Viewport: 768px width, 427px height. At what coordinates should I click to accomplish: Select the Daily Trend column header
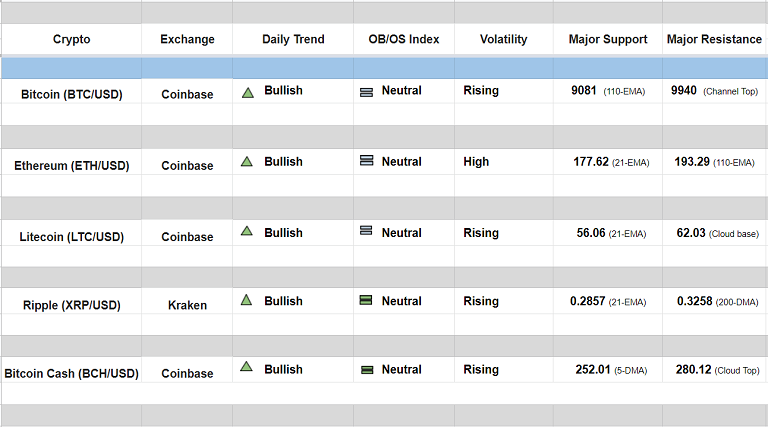tap(293, 40)
